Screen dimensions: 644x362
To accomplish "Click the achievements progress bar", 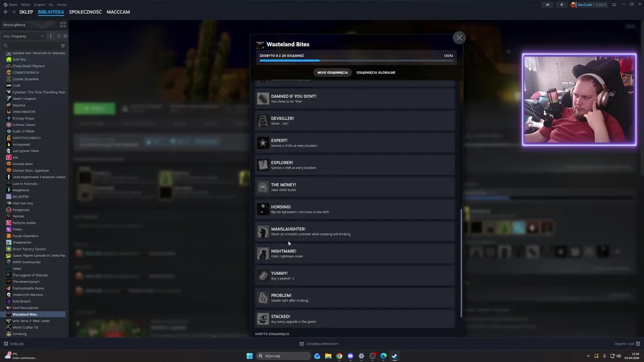I will click(356, 61).
